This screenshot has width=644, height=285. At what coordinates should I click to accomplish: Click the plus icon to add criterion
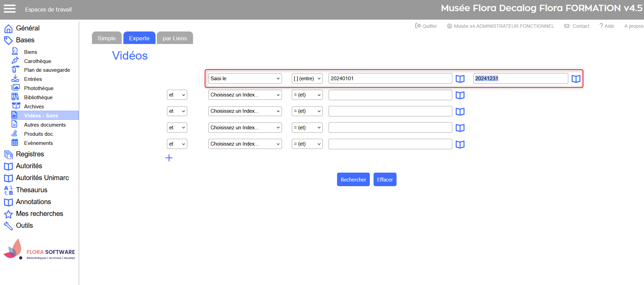click(x=169, y=158)
